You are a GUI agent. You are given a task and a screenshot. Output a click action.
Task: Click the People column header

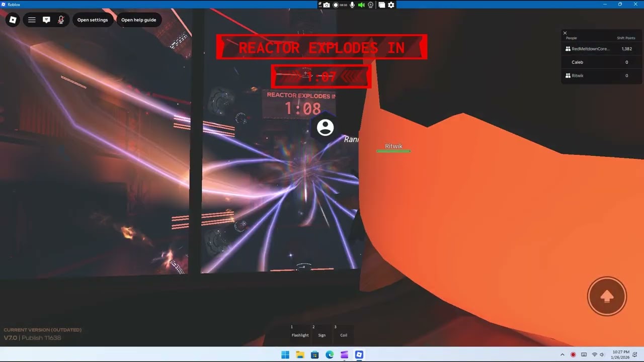click(x=572, y=38)
